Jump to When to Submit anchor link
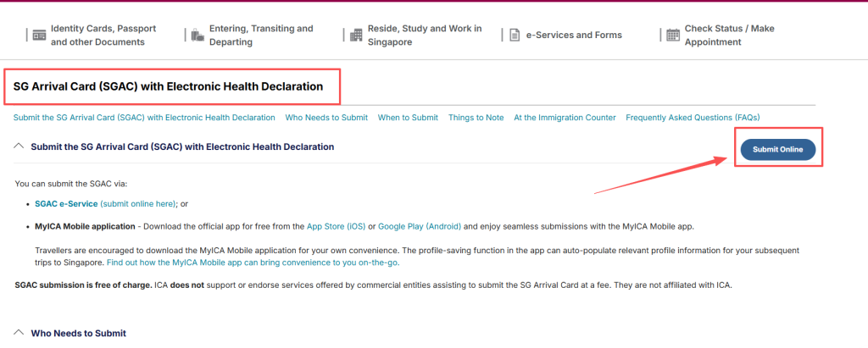The height and width of the screenshot is (348, 868). point(408,118)
